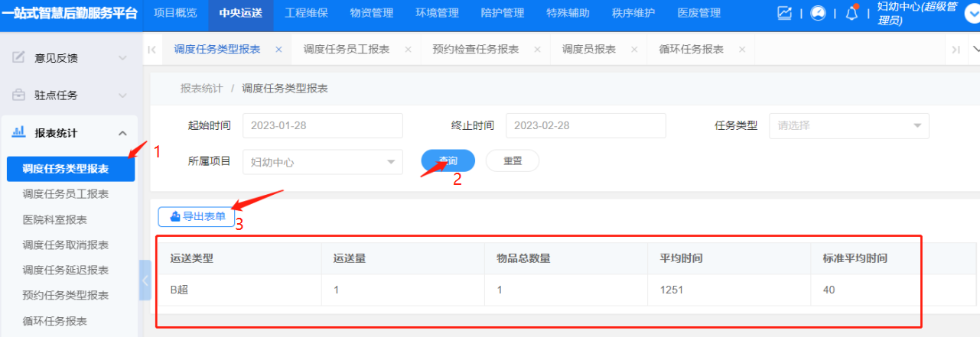Switch to 特殊辅助 in top navigation

pos(568,13)
